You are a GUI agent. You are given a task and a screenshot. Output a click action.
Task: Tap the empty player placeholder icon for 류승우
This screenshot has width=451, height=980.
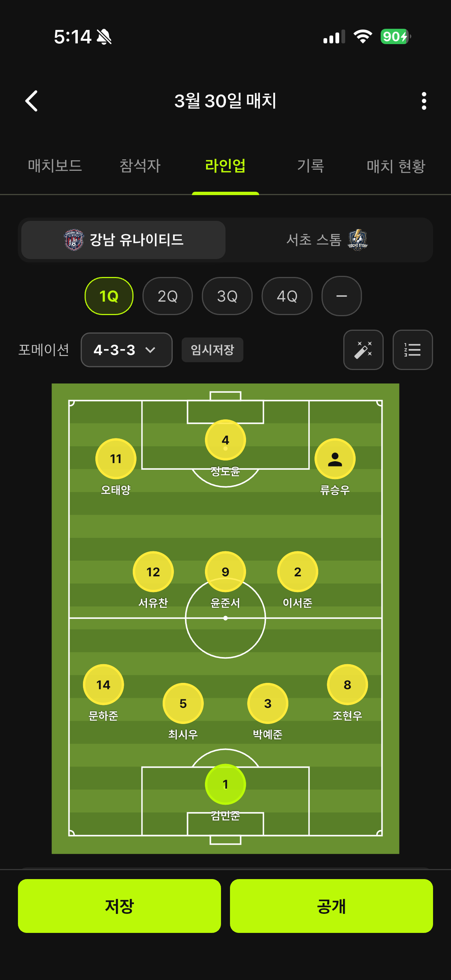[x=335, y=459]
